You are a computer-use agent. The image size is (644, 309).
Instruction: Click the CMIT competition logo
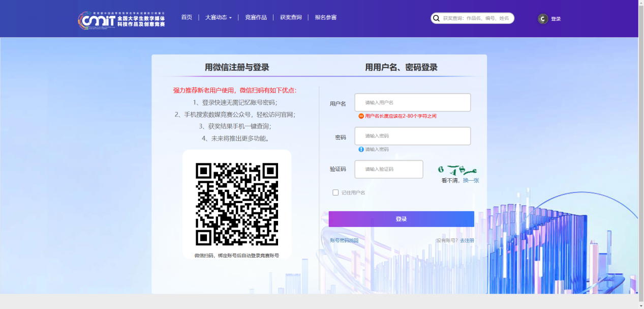(121, 20)
